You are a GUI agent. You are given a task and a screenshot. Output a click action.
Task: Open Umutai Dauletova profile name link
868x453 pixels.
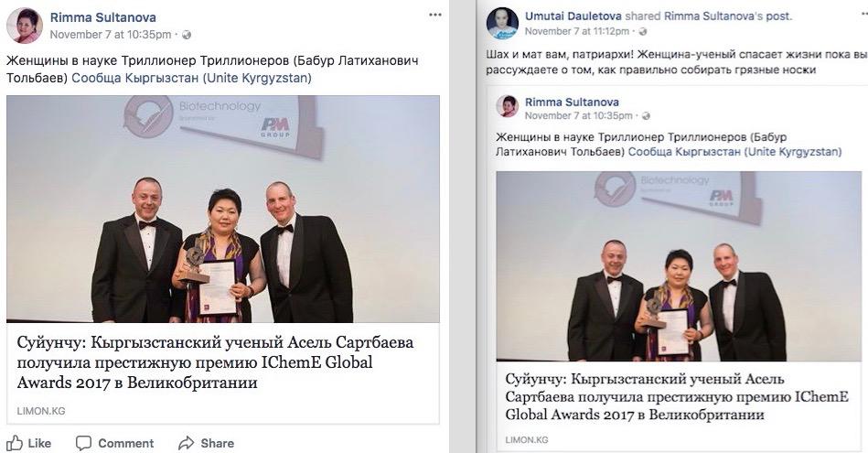[x=573, y=16]
